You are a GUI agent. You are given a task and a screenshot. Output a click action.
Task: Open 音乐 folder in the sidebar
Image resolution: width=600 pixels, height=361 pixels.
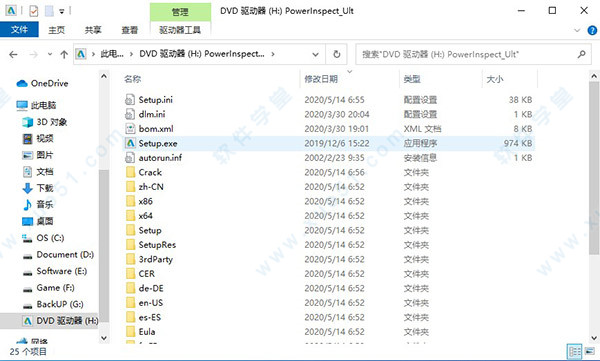[x=38, y=204]
